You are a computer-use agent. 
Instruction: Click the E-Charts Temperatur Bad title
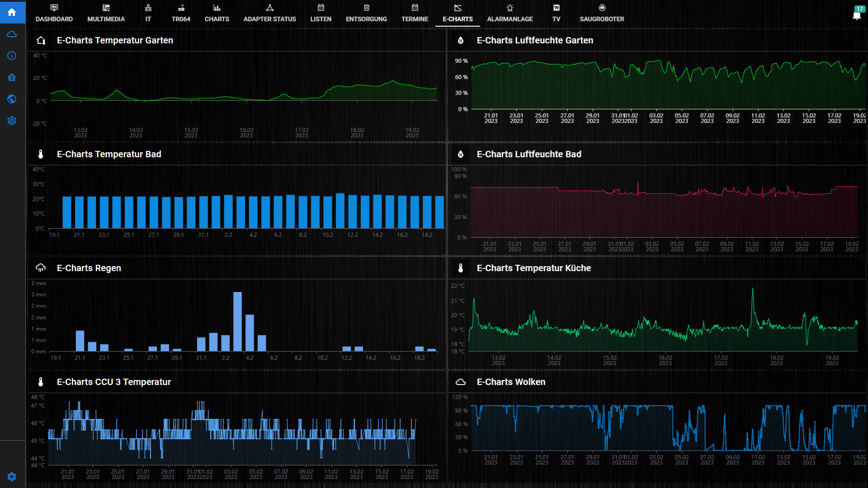point(109,154)
